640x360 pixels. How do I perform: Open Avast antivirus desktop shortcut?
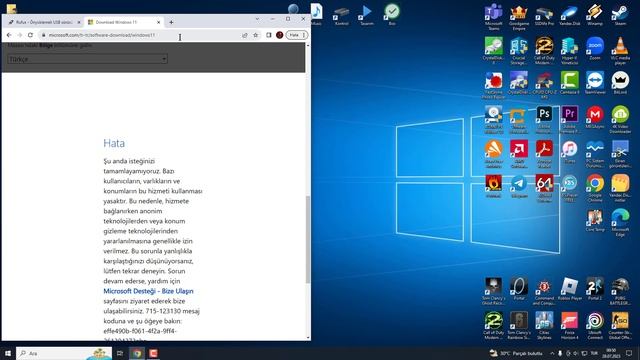click(493, 153)
